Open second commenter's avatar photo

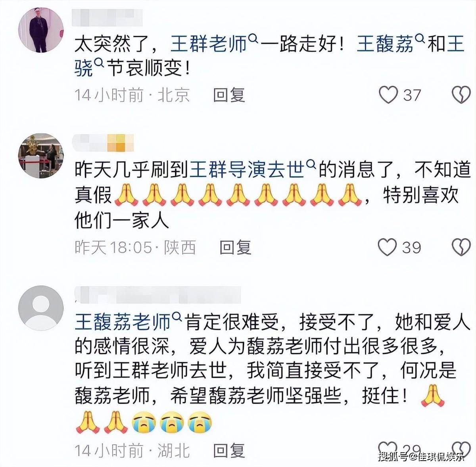[x=41, y=156]
